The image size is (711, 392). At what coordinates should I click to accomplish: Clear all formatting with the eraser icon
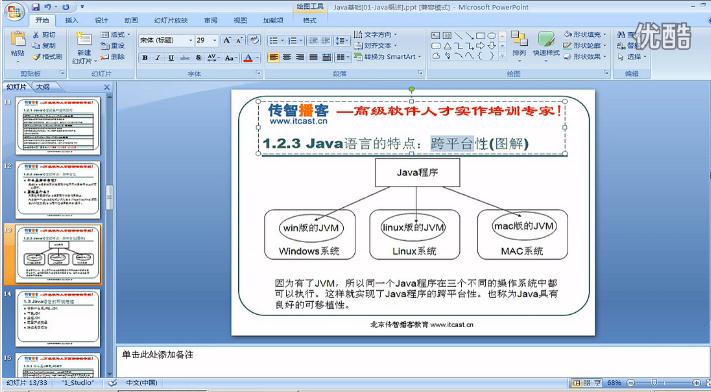tap(254, 40)
